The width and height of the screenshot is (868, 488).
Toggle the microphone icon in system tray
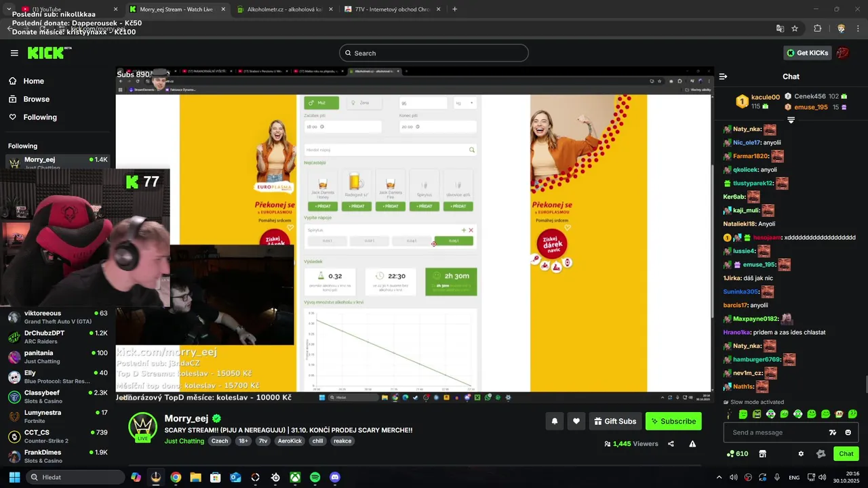777,477
